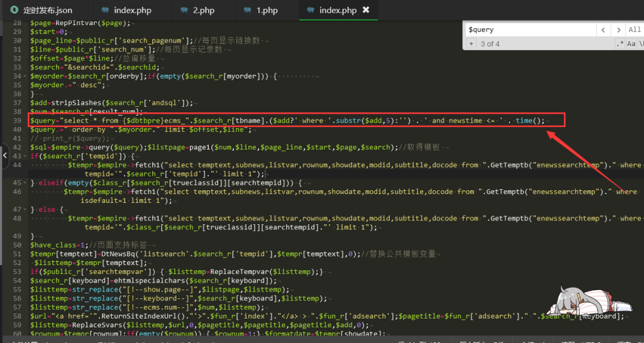Screen dimensions: 644x343
Task: Click the PHP elephant icon on 2.php tab
Action: (184, 10)
